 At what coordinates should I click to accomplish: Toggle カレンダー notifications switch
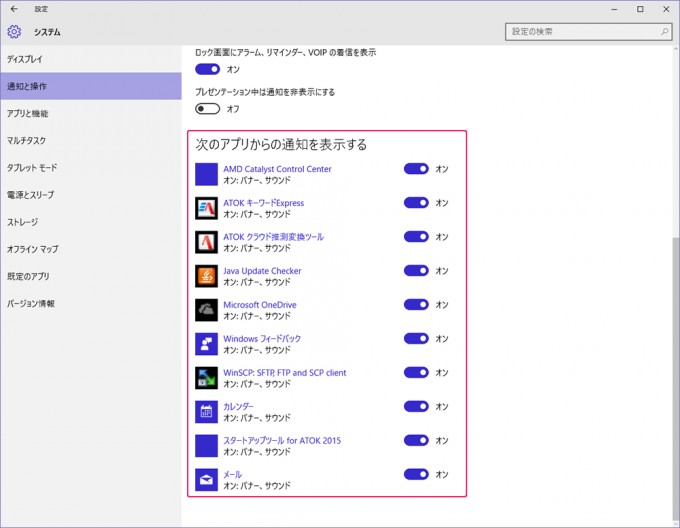coord(416,406)
